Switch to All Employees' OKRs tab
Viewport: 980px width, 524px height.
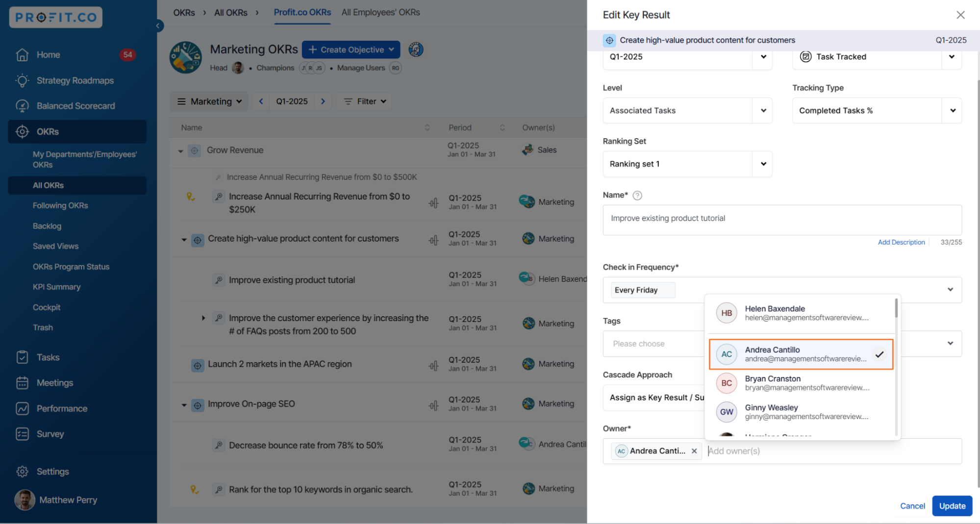point(380,12)
